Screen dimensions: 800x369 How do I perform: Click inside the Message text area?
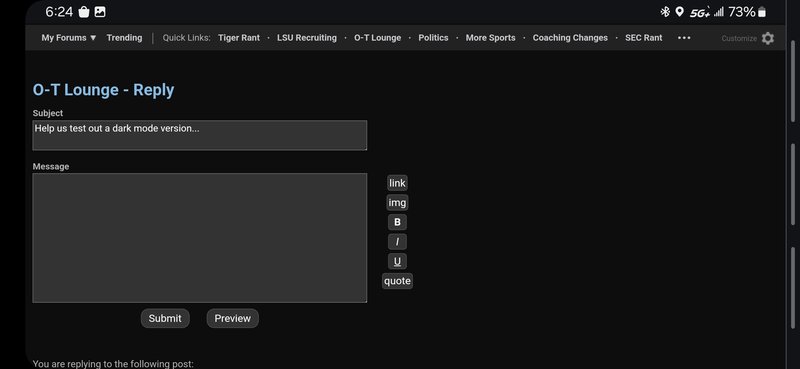[199, 238]
